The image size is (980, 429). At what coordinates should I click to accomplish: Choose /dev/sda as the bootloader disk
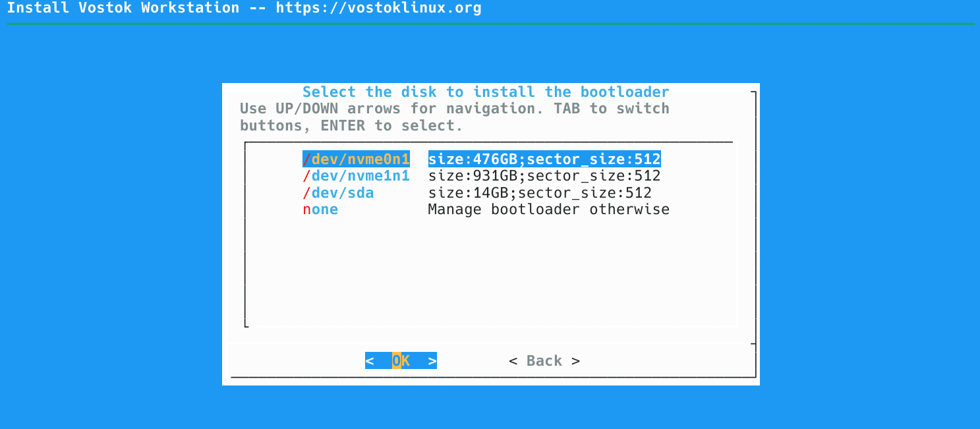[x=338, y=192]
